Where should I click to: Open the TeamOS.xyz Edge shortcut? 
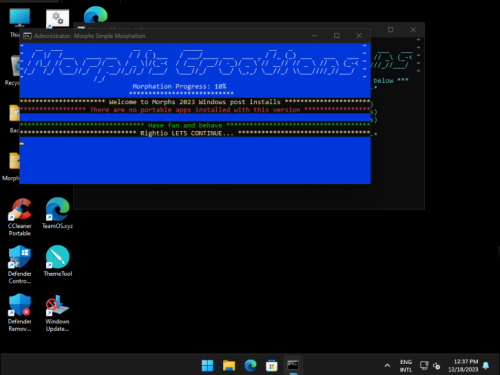pyautogui.click(x=57, y=213)
